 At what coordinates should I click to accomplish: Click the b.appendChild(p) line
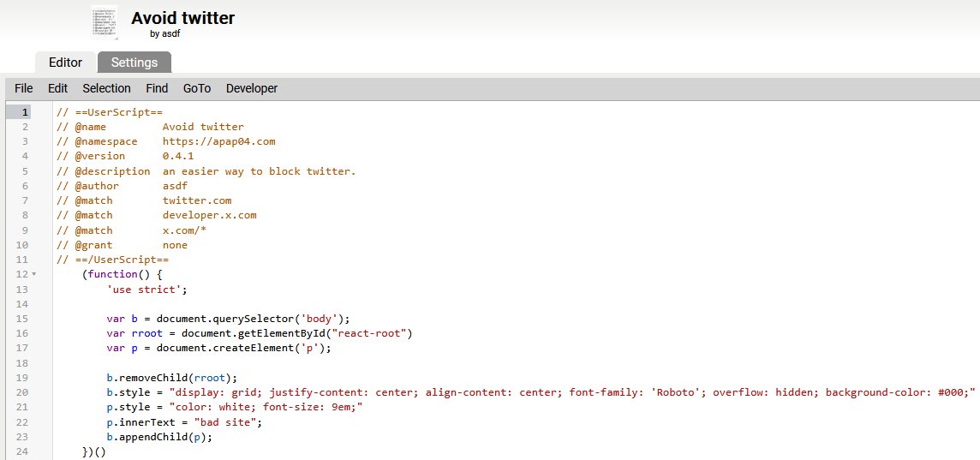[159, 437]
